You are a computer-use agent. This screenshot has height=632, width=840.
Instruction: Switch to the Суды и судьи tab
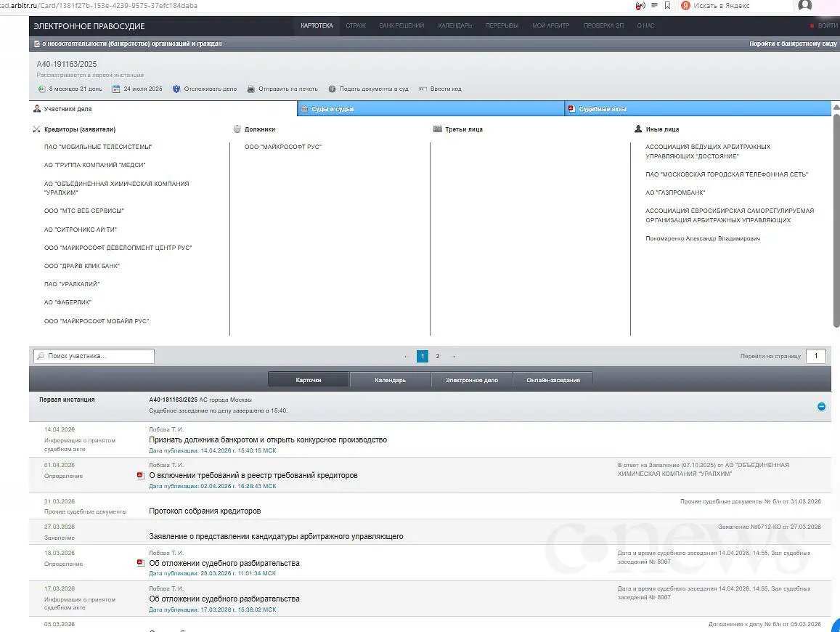pyautogui.click(x=332, y=109)
